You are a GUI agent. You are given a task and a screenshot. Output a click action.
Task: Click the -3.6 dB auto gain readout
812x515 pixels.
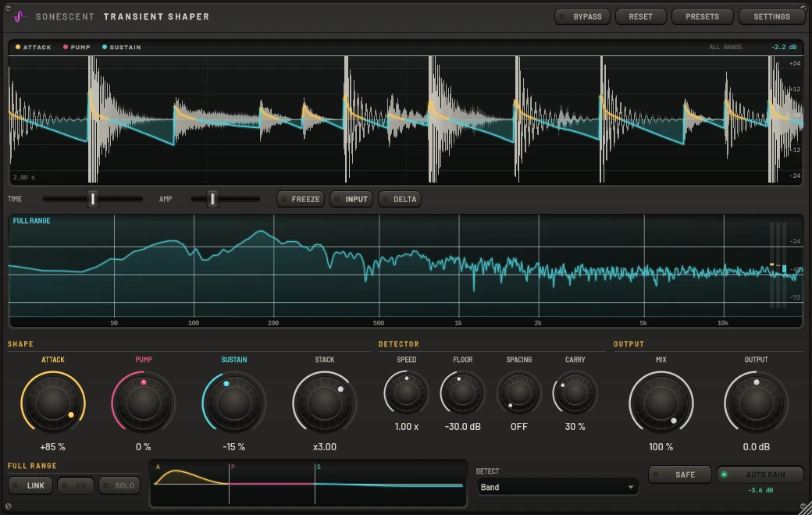[760, 490]
